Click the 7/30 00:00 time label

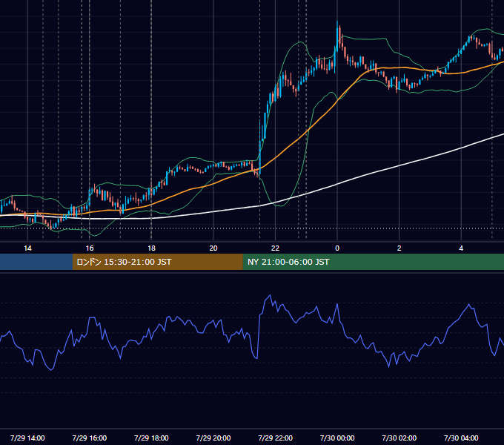pyautogui.click(x=337, y=438)
